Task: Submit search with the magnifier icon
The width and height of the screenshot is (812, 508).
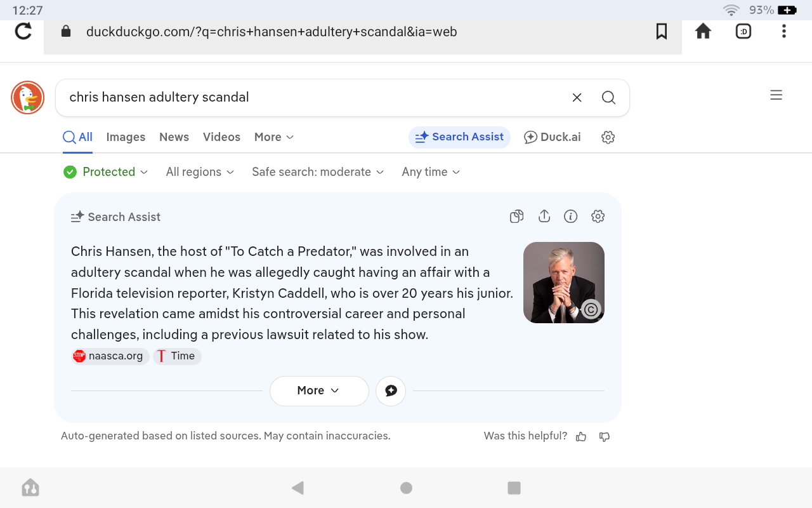Action: pyautogui.click(x=608, y=97)
